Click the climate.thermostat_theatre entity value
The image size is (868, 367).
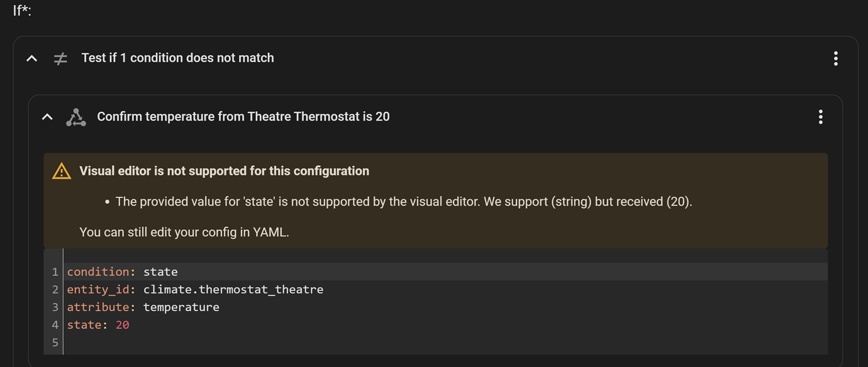click(x=233, y=290)
